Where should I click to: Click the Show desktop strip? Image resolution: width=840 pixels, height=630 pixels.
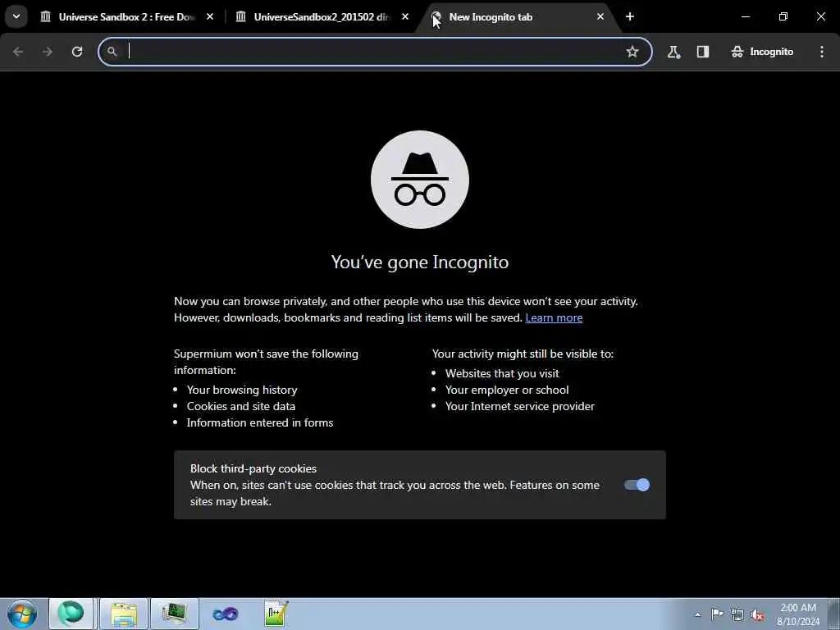(x=834, y=614)
